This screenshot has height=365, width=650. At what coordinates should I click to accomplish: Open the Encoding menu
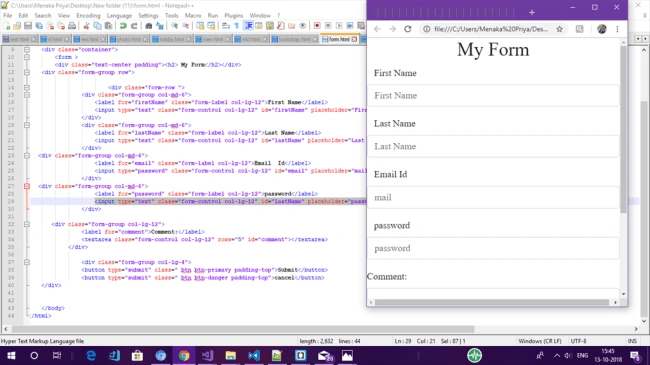coord(88,15)
